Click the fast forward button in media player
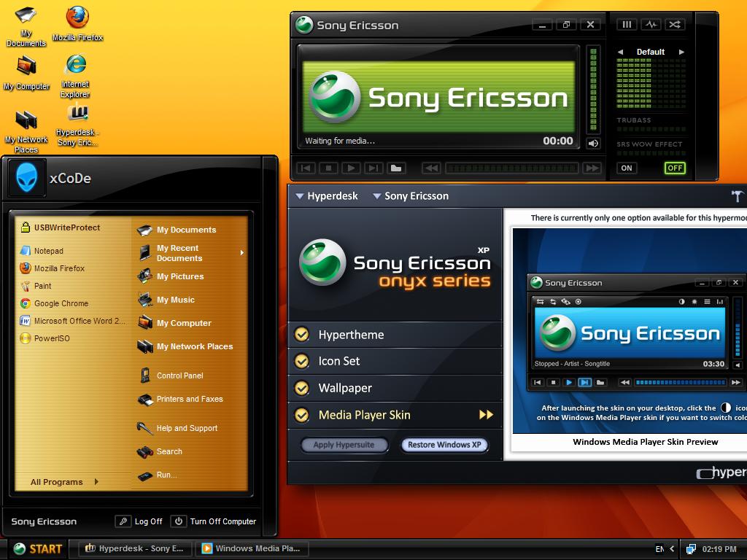The width and height of the screenshot is (747, 560). 592,168
